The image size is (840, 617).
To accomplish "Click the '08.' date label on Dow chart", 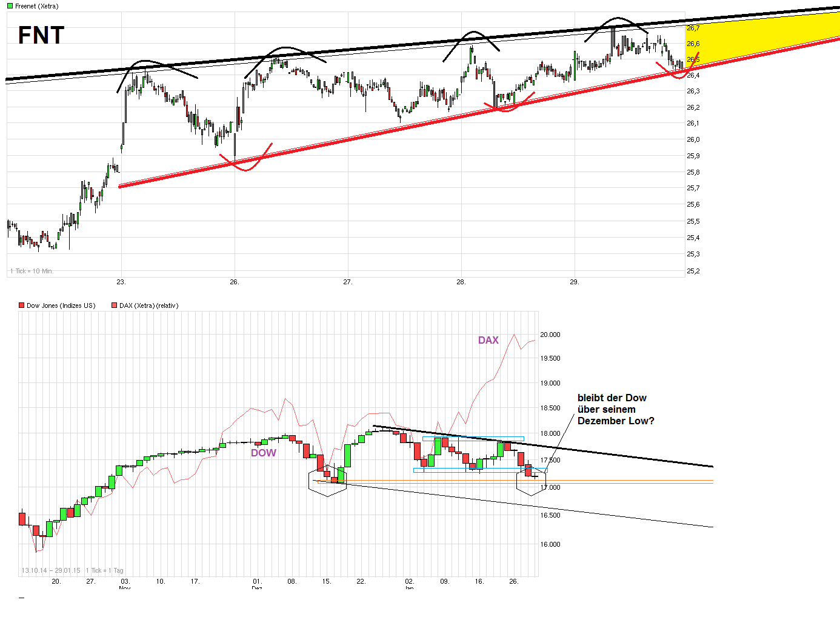I will coord(292,581).
